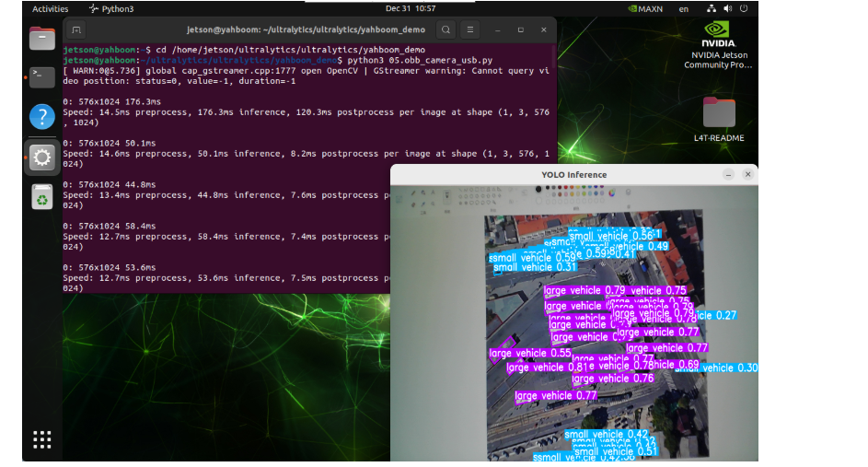Click the terminal scrollbar at right edge
Screen dimensions: 868x467
pos(553,57)
